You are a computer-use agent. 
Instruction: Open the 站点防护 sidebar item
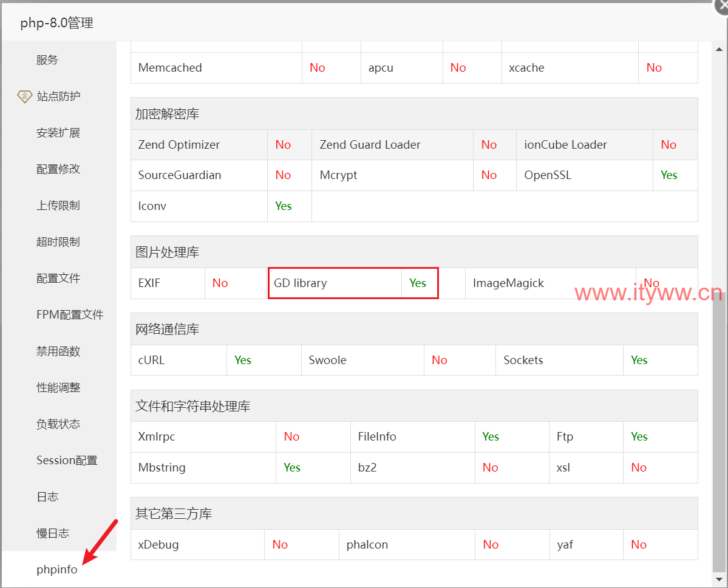[x=58, y=96]
